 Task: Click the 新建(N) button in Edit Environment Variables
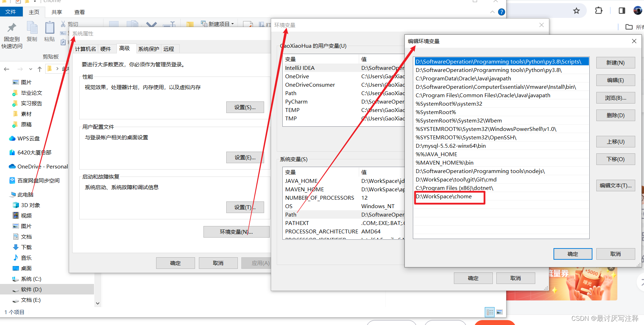pos(615,62)
